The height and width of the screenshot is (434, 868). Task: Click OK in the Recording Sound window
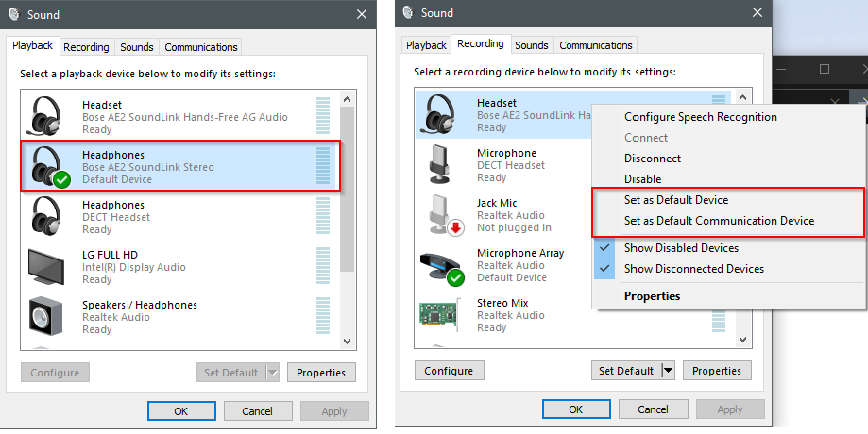click(x=576, y=409)
